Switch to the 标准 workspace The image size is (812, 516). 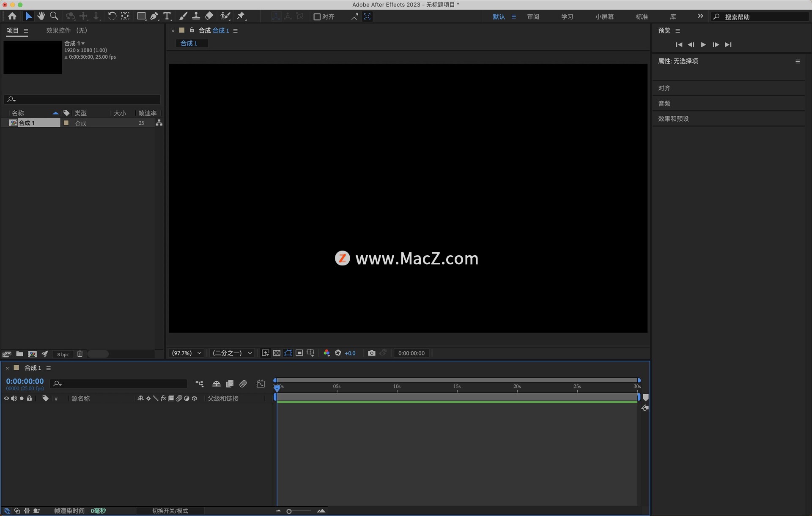pos(642,16)
